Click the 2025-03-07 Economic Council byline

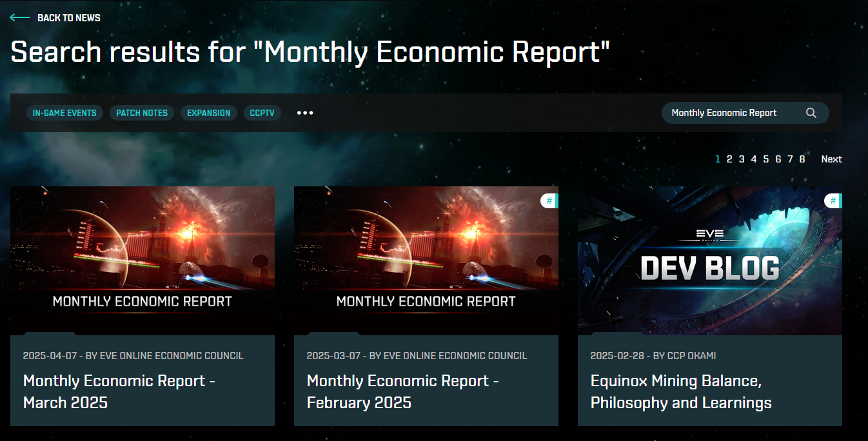[x=417, y=356]
